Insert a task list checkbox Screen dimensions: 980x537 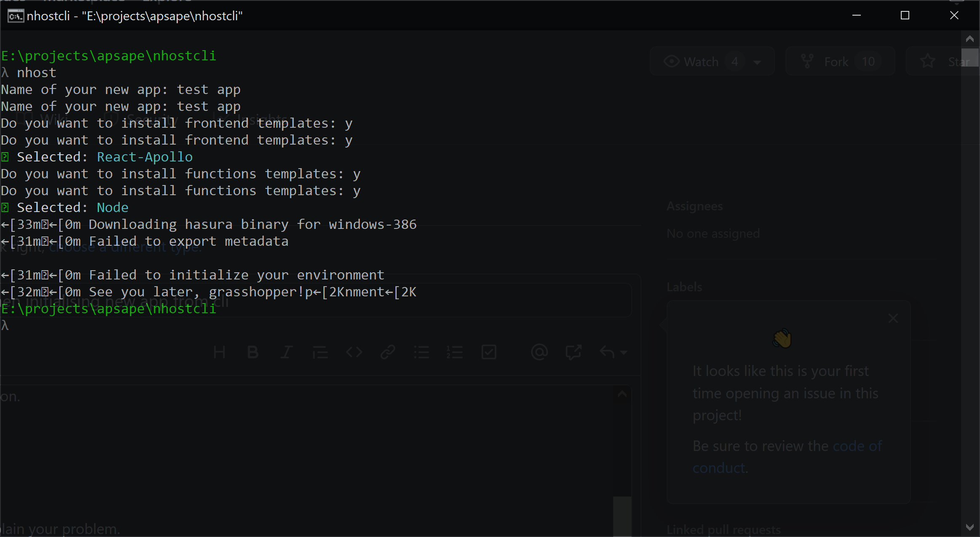(x=489, y=352)
